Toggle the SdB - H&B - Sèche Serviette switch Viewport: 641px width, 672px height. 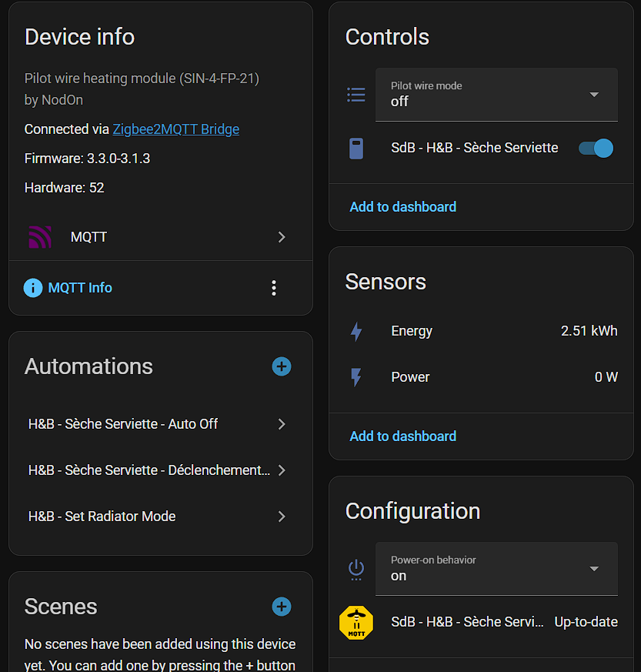click(596, 148)
